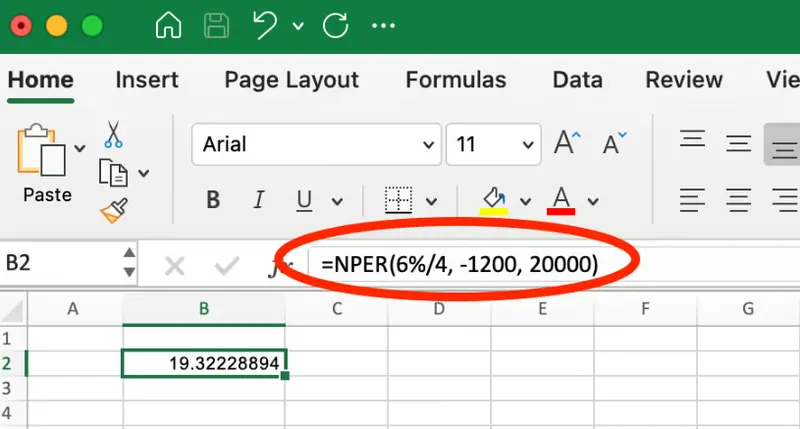The image size is (800, 429).
Task: Click the Cut scissors icon
Action: [x=113, y=133]
